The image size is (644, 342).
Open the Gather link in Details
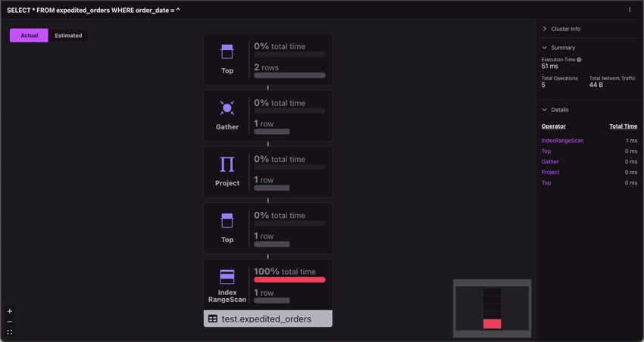pyautogui.click(x=550, y=162)
